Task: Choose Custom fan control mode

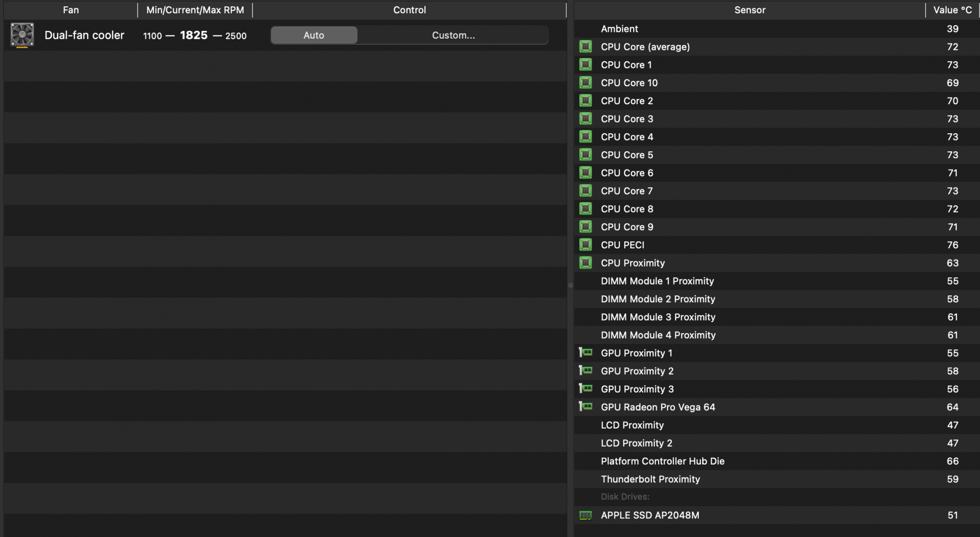Action: click(x=453, y=35)
